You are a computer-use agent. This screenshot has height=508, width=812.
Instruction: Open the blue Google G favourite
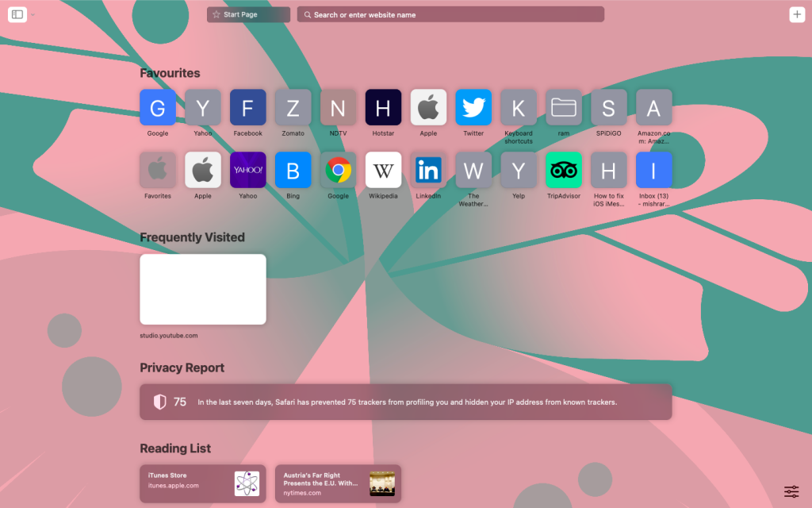(x=158, y=107)
